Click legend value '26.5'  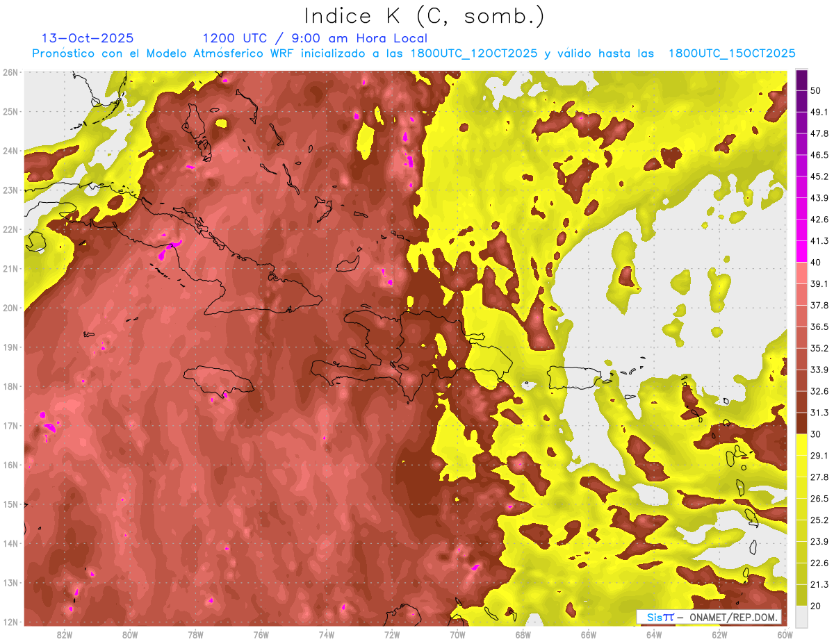click(x=819, y=499)
